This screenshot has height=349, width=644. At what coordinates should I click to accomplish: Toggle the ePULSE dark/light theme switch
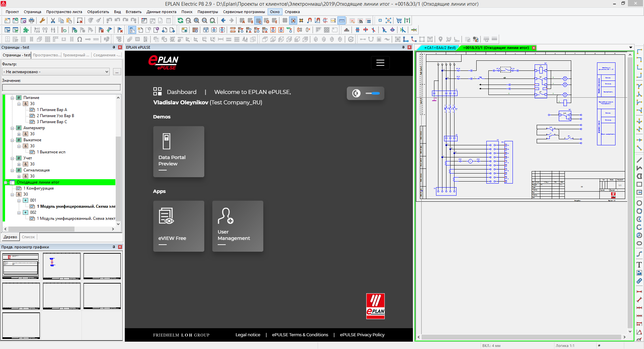point(366,93)
